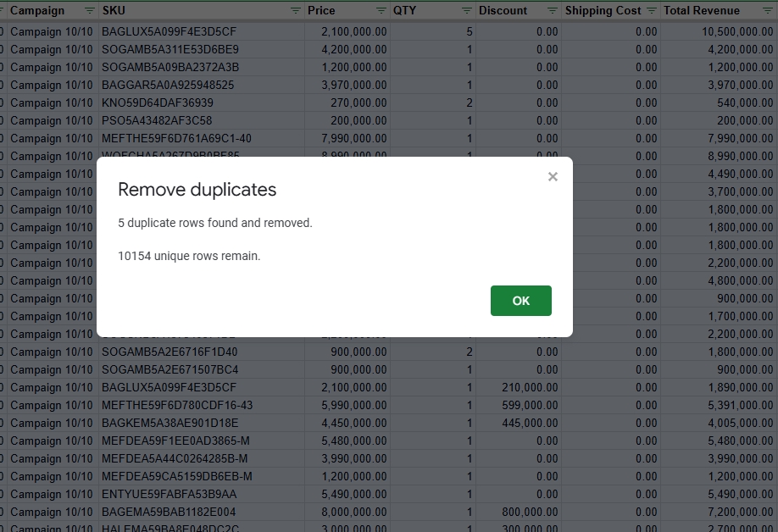Select discount cell 800,000.00
Image resolution: width=778 pixels, height=532 pixels.
tap(519, 513)
